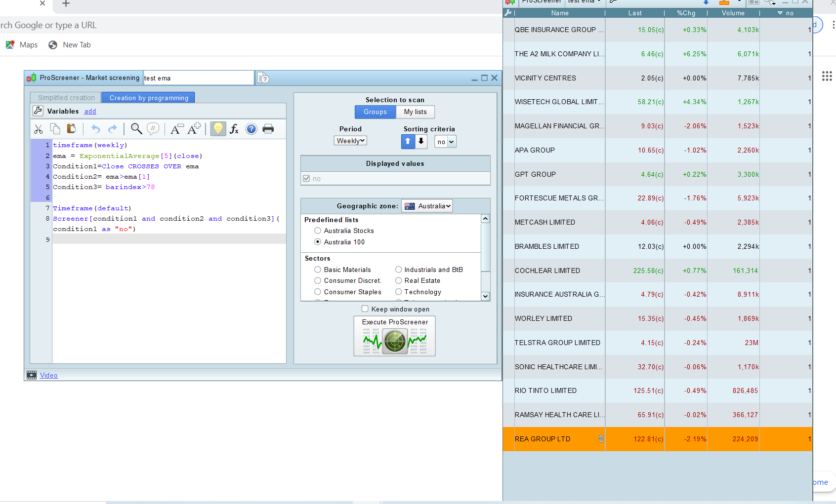Switch to the Simplified creation tab

pos(66,98)
